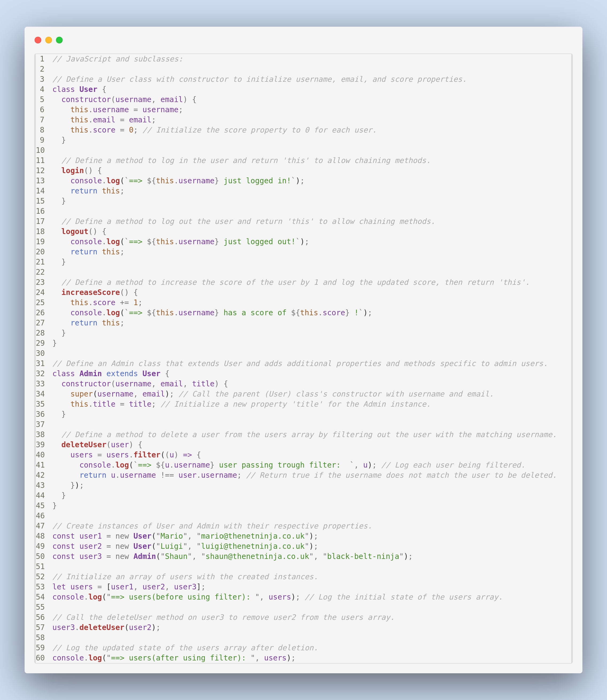Select the JavaScript and subclasses comment on line 1

118,59
